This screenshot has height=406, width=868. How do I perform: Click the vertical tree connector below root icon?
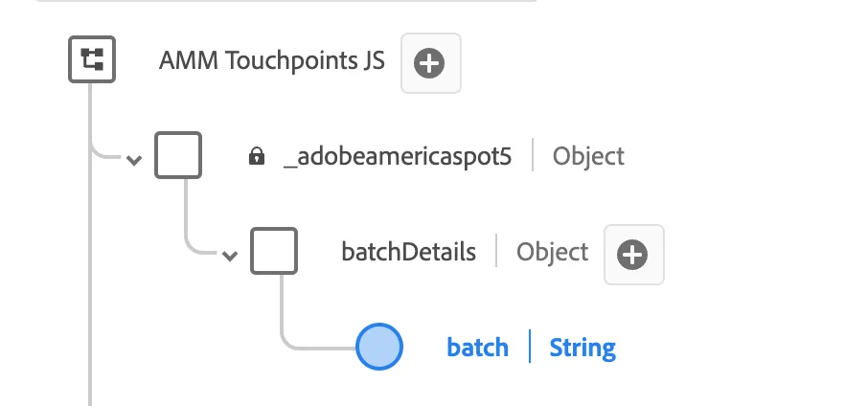pos(90,243)
